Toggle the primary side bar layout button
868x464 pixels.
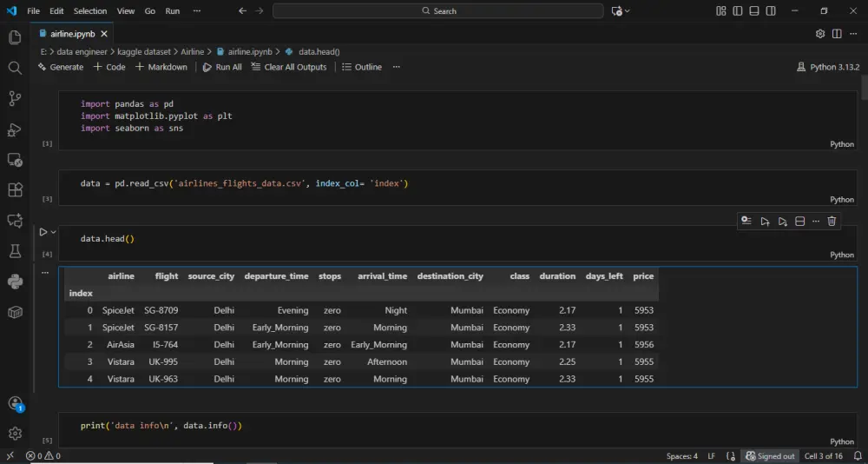point(737,11)
